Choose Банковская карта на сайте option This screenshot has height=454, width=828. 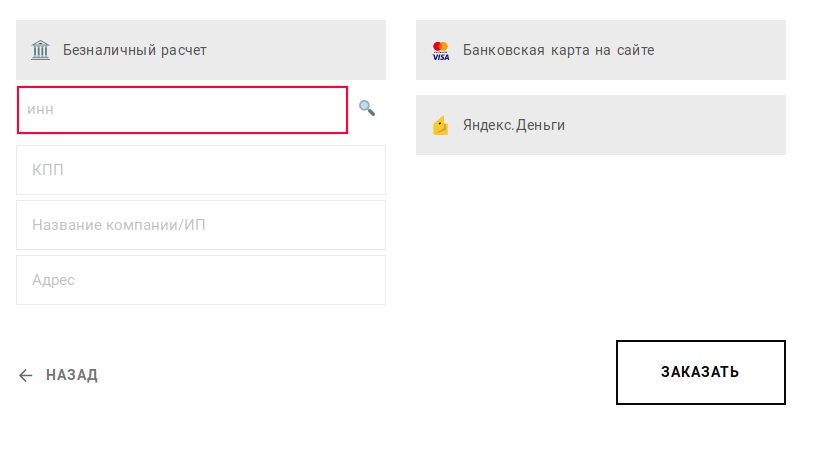pos(600,50)
